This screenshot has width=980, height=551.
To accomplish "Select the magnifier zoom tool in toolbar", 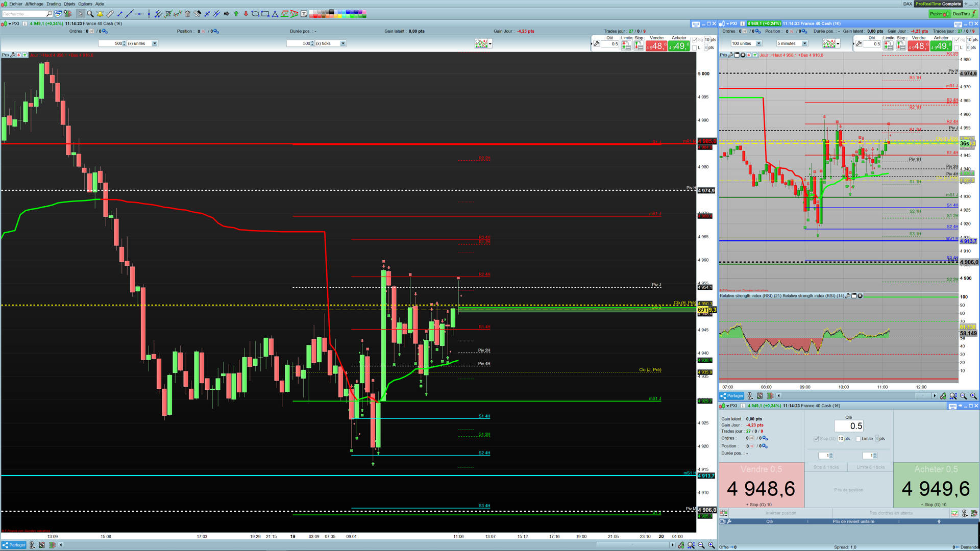I will click(90, 14).
